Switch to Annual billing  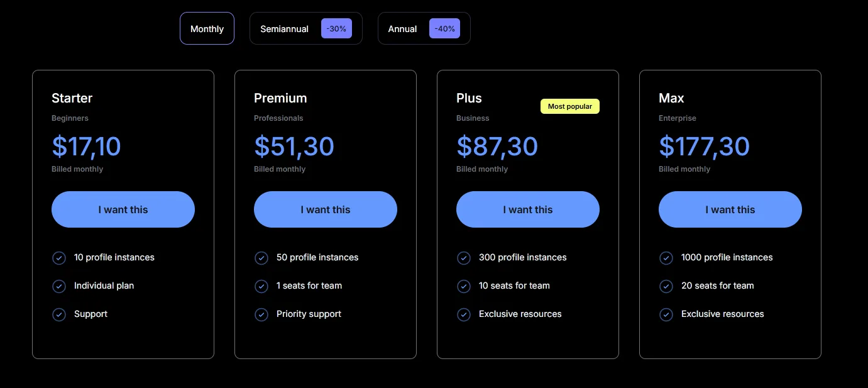pos(424,28)
